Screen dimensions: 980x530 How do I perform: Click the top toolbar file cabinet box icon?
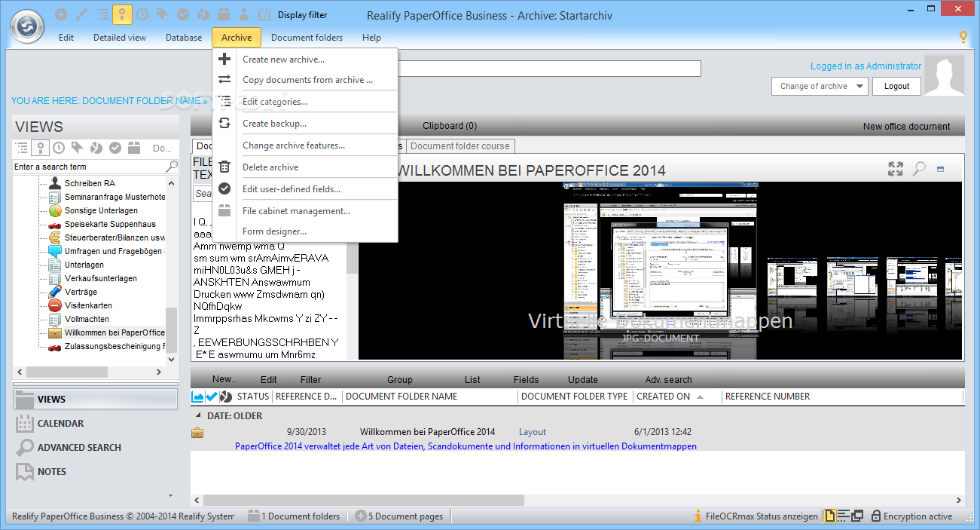click(x=224, y=14)
